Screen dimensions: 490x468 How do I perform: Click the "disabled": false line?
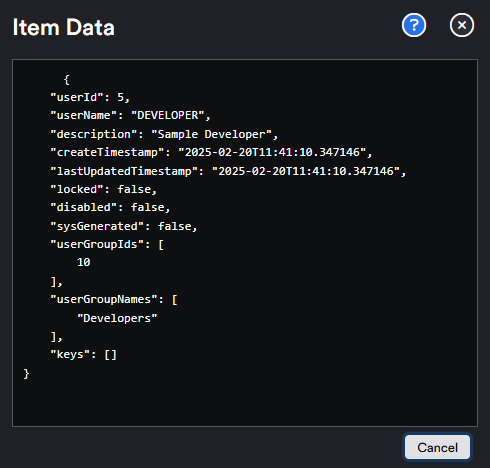click(x=110, y=207)
